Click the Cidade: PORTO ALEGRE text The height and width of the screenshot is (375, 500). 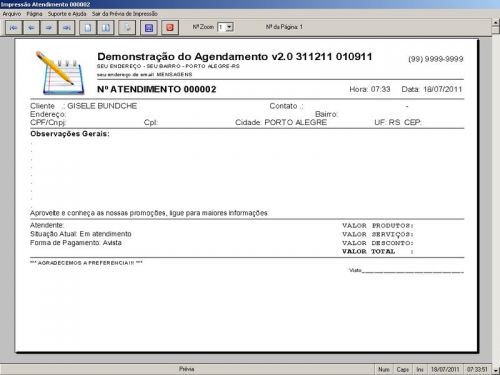pyautogui.click(x=281, y=122)
